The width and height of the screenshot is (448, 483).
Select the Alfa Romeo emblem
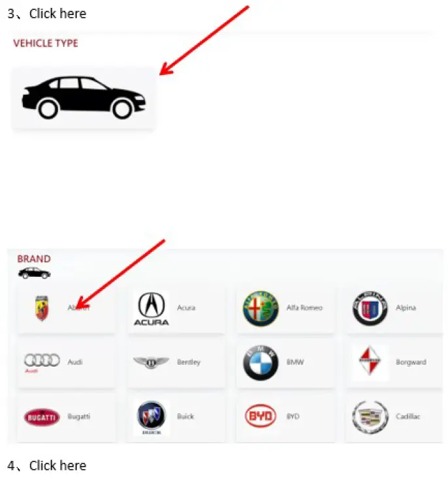click(x=261, y=308)
